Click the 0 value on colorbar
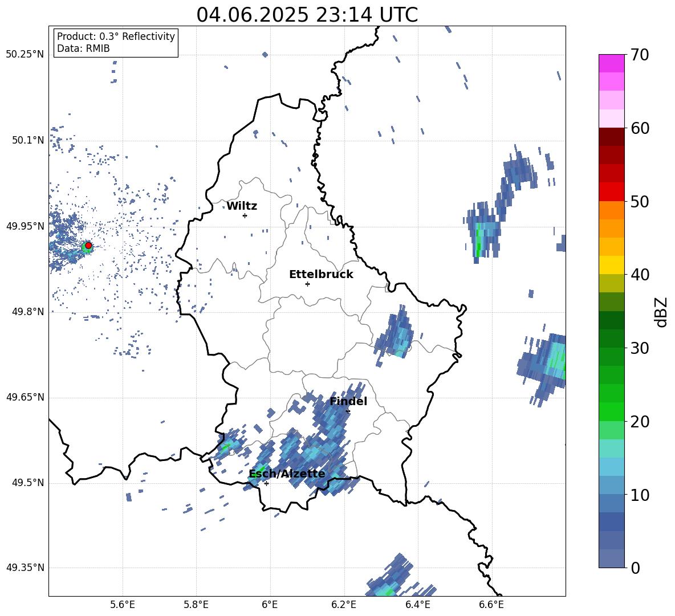The width and height of the screenshot is (675, 616). tap(636, 568)
